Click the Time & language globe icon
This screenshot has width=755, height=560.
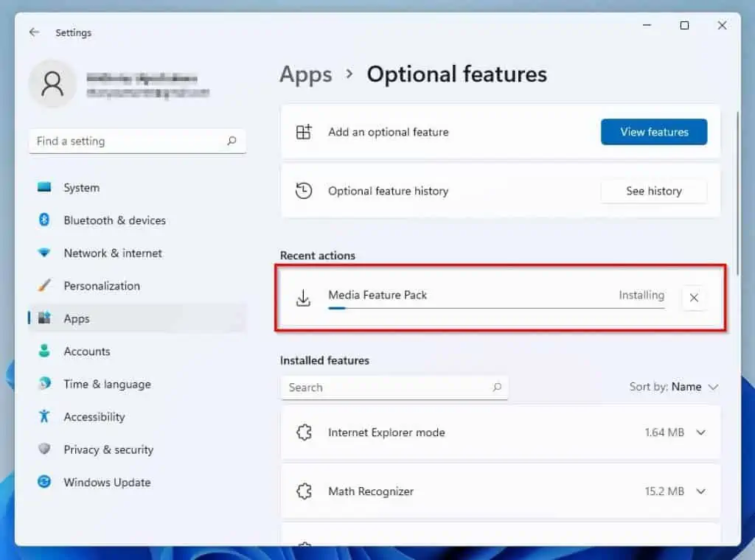44,383
